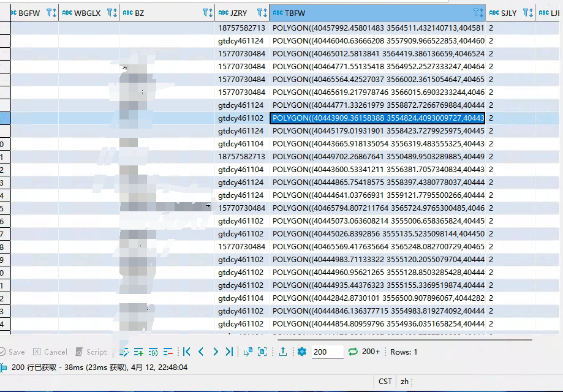Select cell with JZRY value 18757582713 first row

[242, 28]
